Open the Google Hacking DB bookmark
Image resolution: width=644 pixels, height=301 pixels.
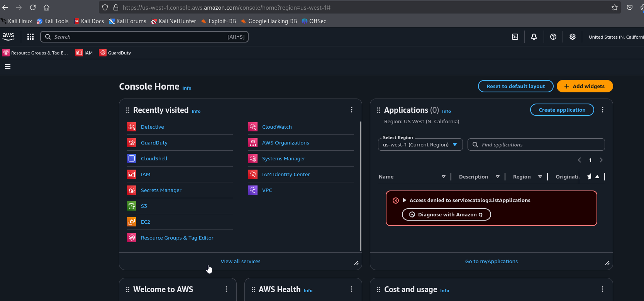pos(269,21)
